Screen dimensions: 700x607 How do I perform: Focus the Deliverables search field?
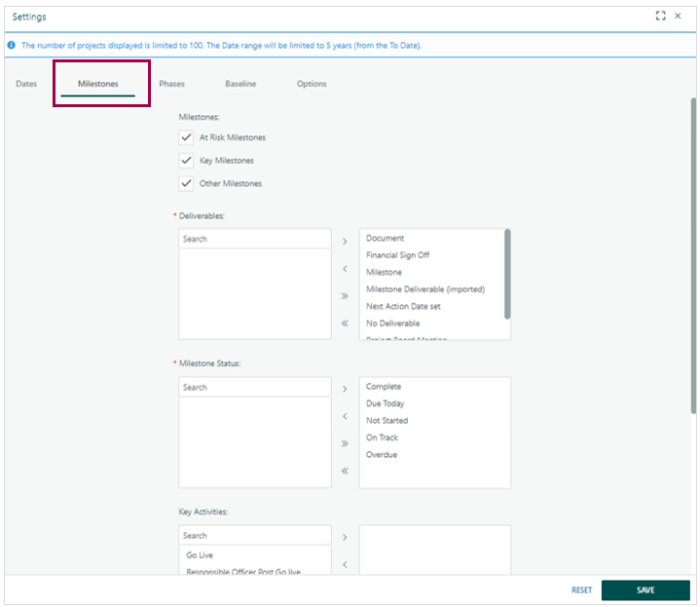pos(255,239)
